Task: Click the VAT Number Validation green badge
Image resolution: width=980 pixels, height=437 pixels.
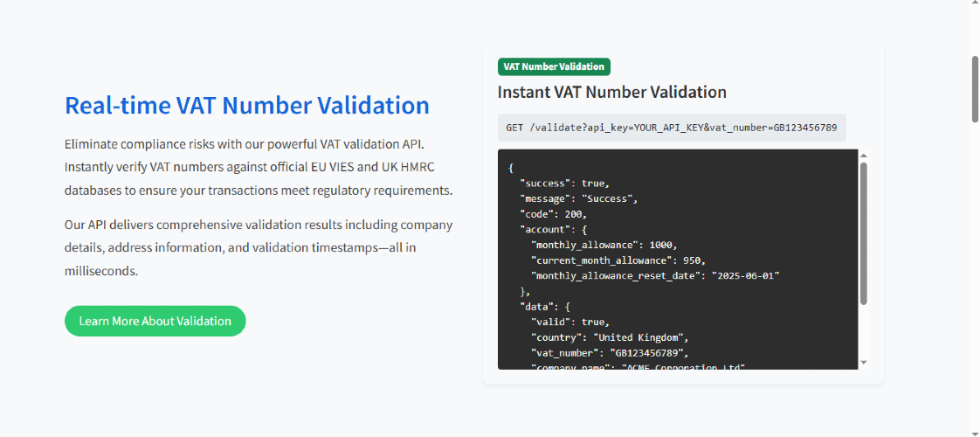Action: point(554,67)
